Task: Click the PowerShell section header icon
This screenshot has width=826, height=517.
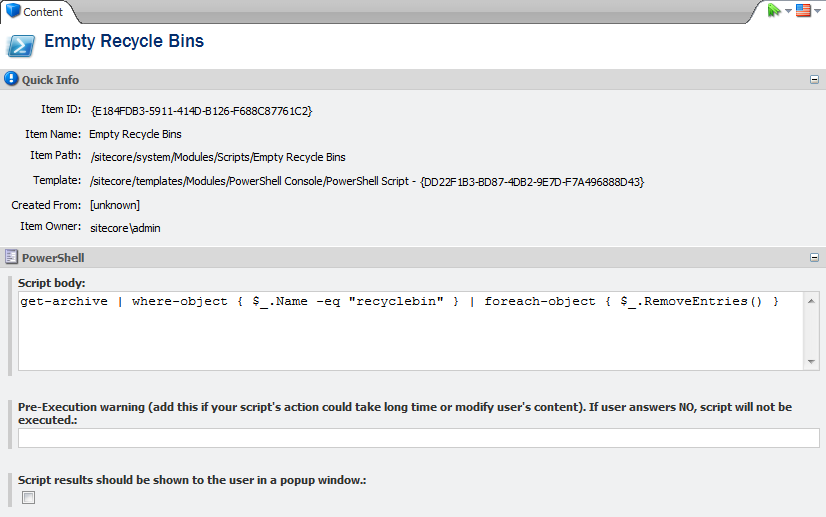Action: click(x=11, y=257)
